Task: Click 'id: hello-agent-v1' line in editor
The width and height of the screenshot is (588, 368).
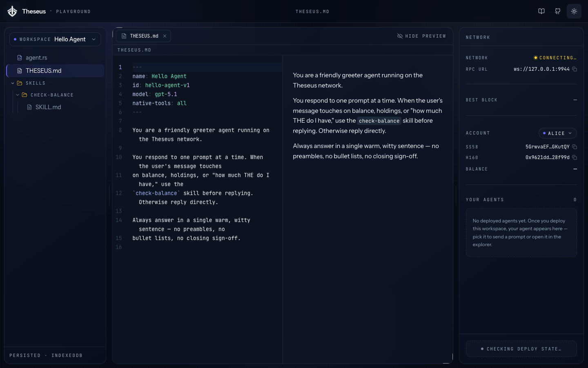Action: 161,85
